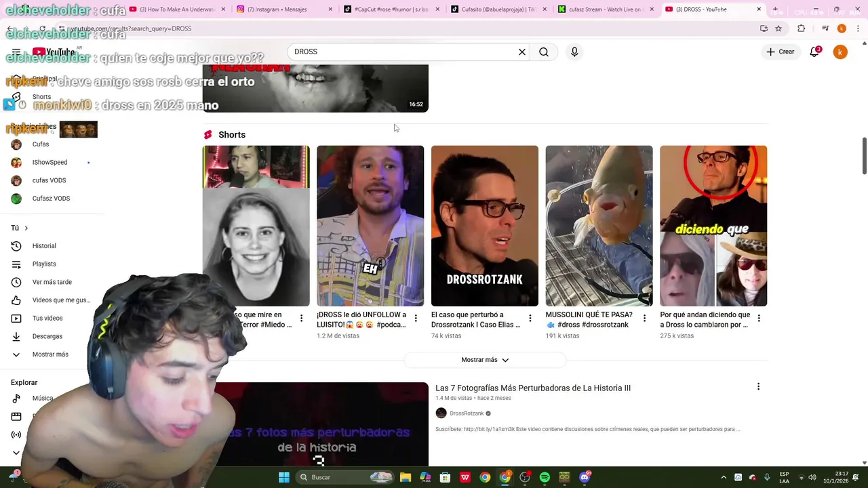Screen dimensions: 868x488
Task: Reload the page
Action: (x=42, y=29)
